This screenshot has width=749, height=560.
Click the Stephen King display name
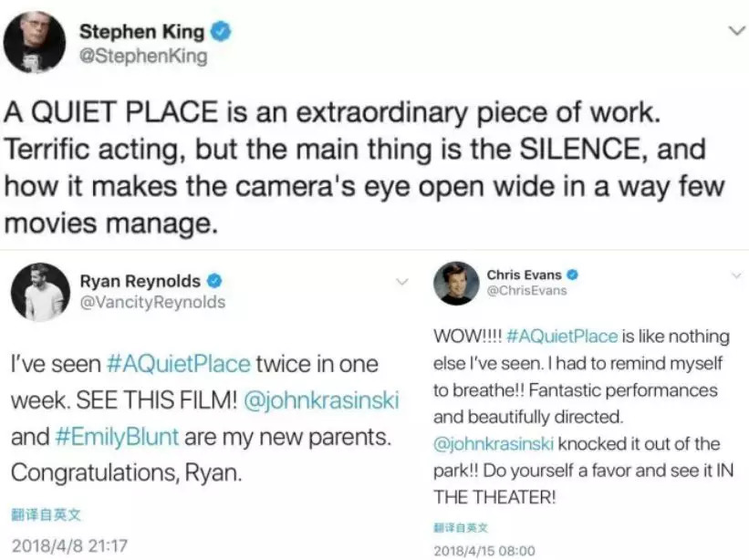tap(140, 31)
